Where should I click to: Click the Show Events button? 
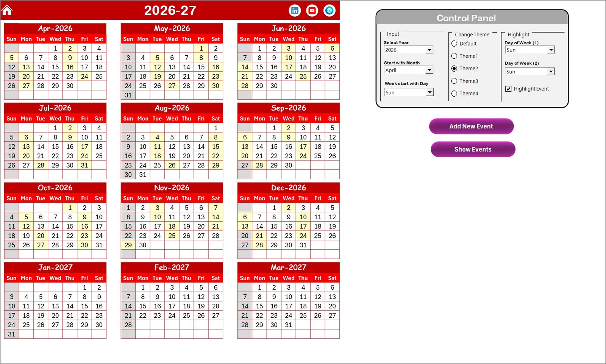coord(473,149)
